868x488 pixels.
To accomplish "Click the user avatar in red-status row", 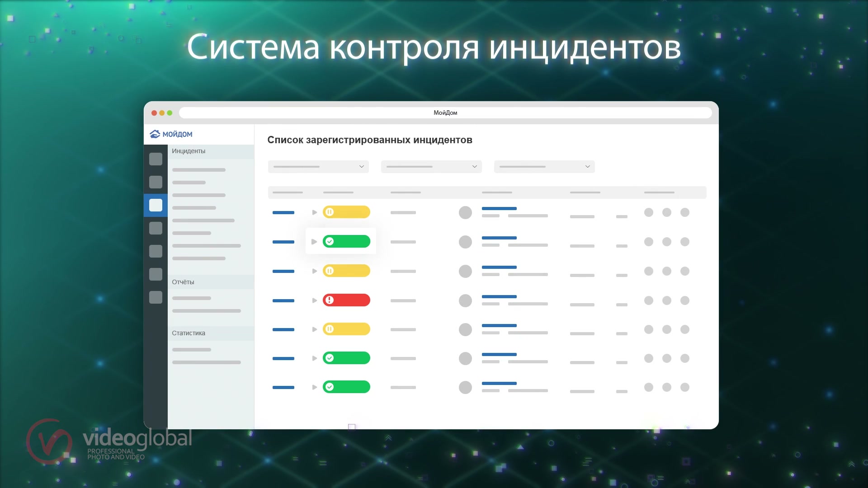I will pyautogui.click(x=465, y=300).
